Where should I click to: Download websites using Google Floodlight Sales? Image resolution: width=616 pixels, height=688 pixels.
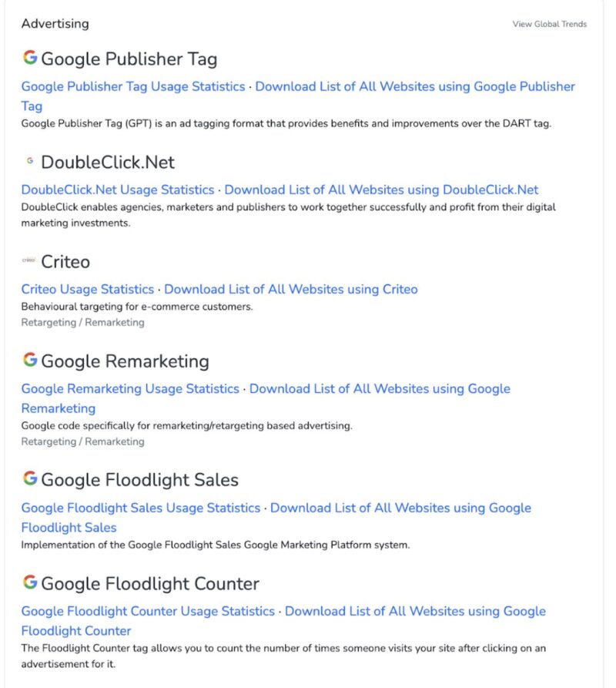400,508
